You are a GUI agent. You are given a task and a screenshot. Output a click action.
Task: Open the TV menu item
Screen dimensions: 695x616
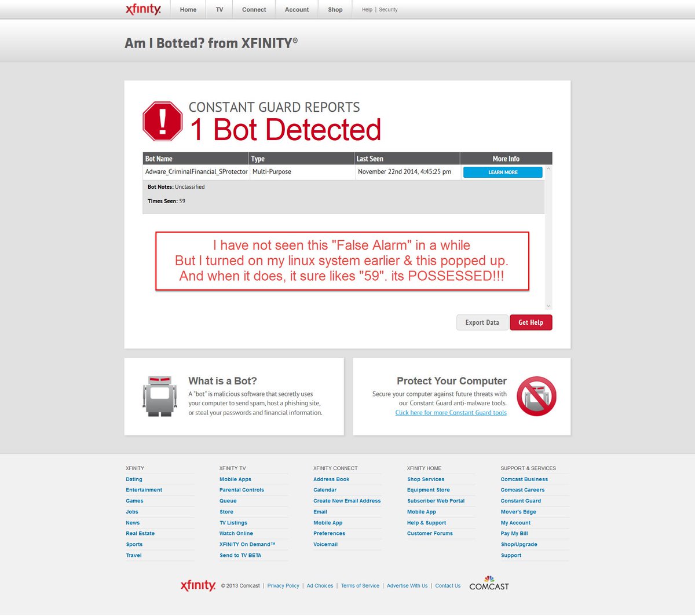(x=220, y=10)
